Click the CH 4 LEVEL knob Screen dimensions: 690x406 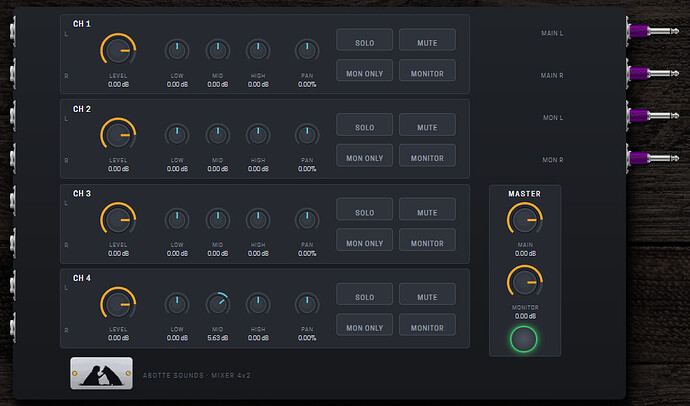118,304
